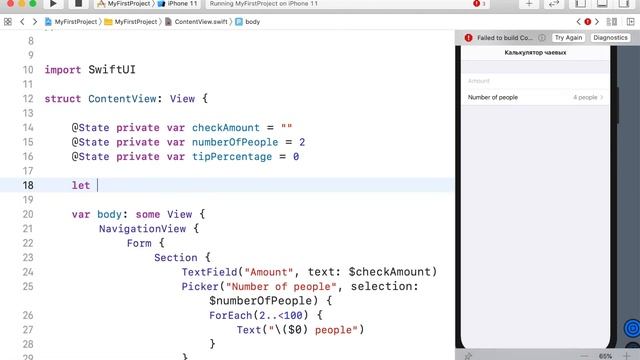Open ContentView.swift breadcrumb menu
Image resolution: width=640 pixels, height=360 pixels.
[x=196, y=22]
